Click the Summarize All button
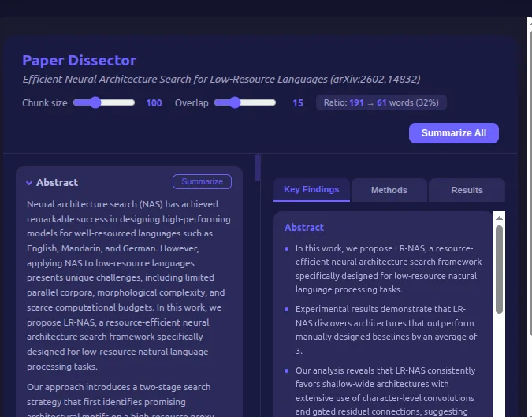The height and width of the screenshot is (417, 532). pos(454,133)
